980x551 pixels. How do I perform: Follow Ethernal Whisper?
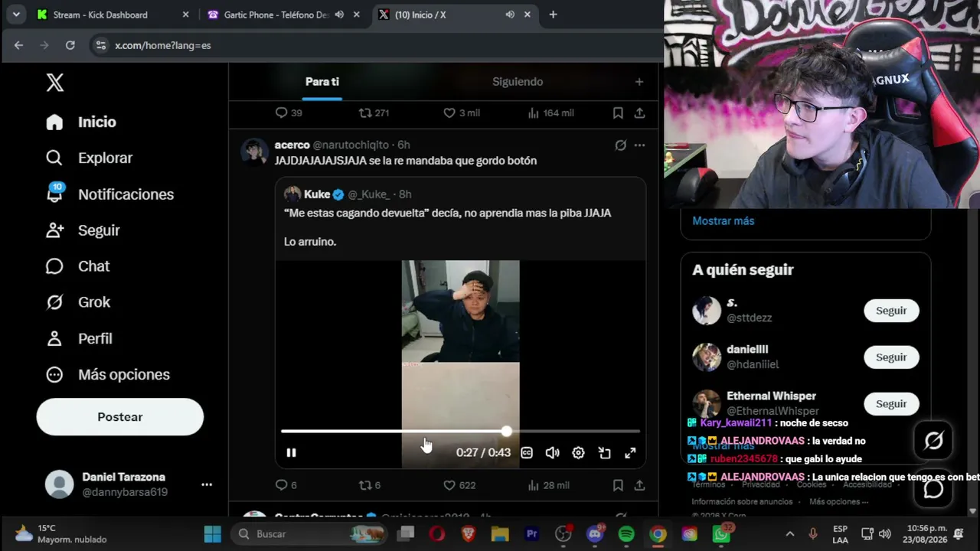pyautogui.click(x=891, y=404)
